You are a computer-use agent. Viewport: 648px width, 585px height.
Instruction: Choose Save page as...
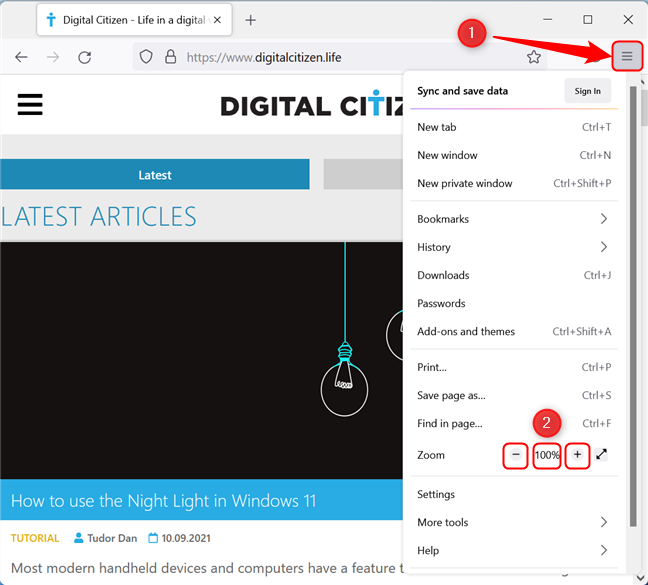pos(514,395)
